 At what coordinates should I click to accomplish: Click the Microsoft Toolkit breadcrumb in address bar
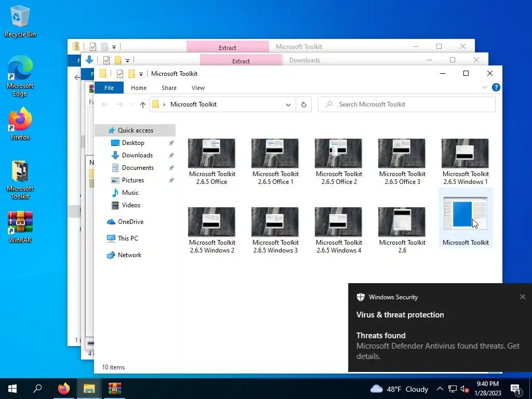[x=193, y=104]
